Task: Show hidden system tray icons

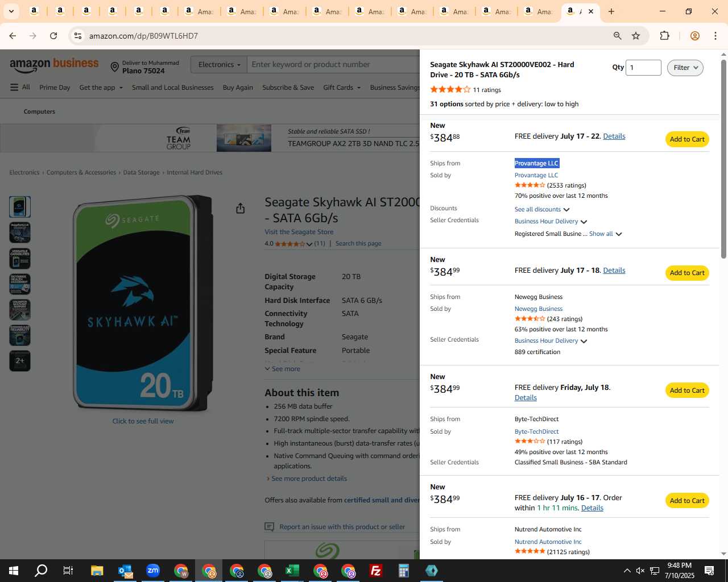Action: (x=627, y=571)
